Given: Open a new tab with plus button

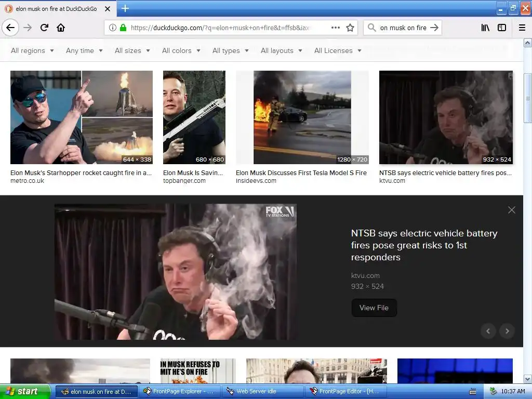Looking at the screenshot, I should pos(125,8).
